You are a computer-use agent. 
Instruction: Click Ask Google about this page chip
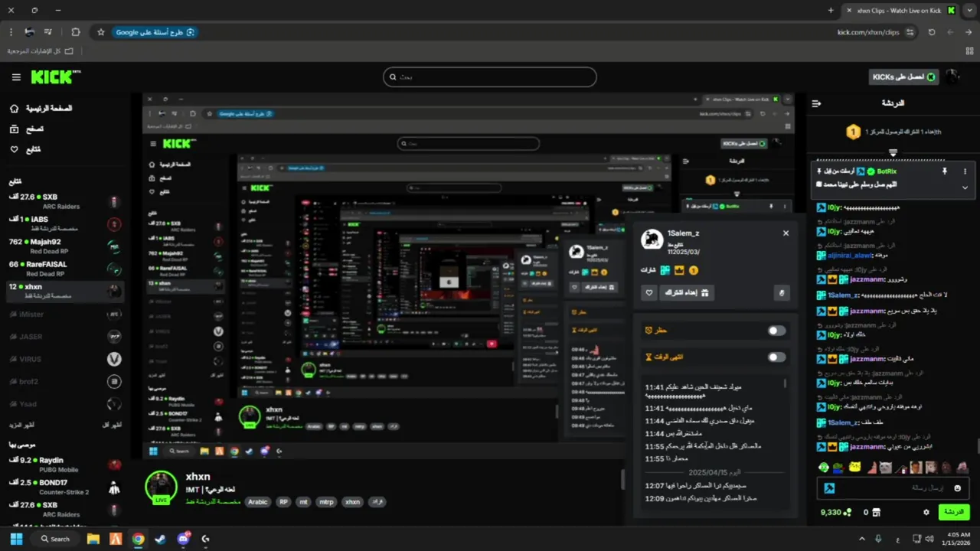155,32
